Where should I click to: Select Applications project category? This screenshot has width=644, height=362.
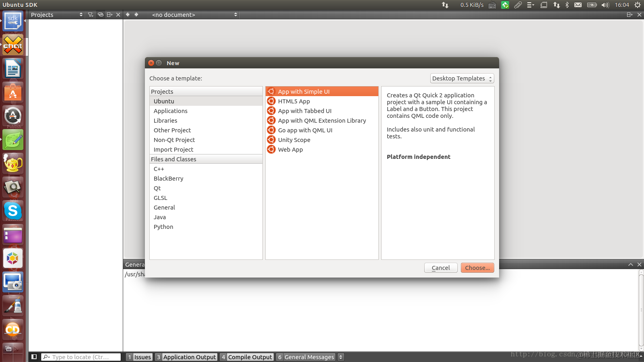point(206,111)
